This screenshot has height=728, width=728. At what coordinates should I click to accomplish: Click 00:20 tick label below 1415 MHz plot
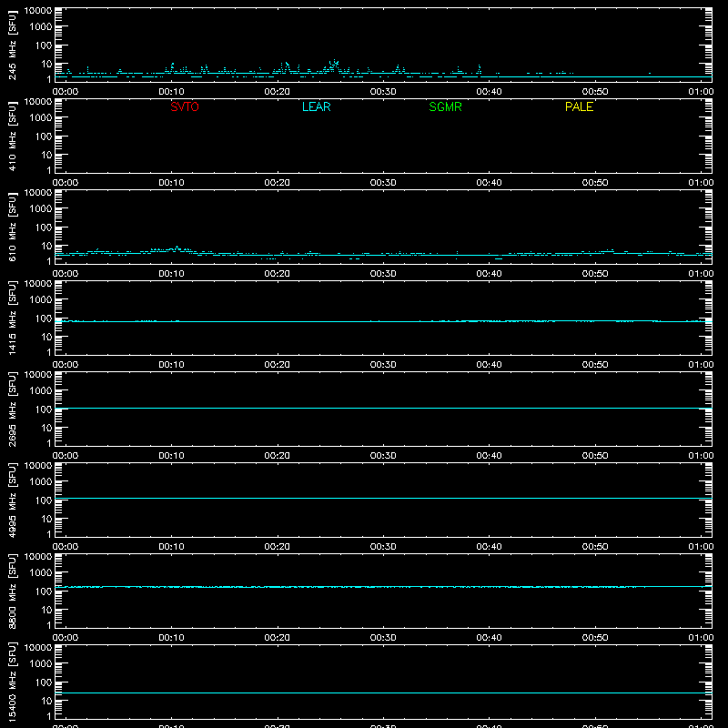click(278, 365)
